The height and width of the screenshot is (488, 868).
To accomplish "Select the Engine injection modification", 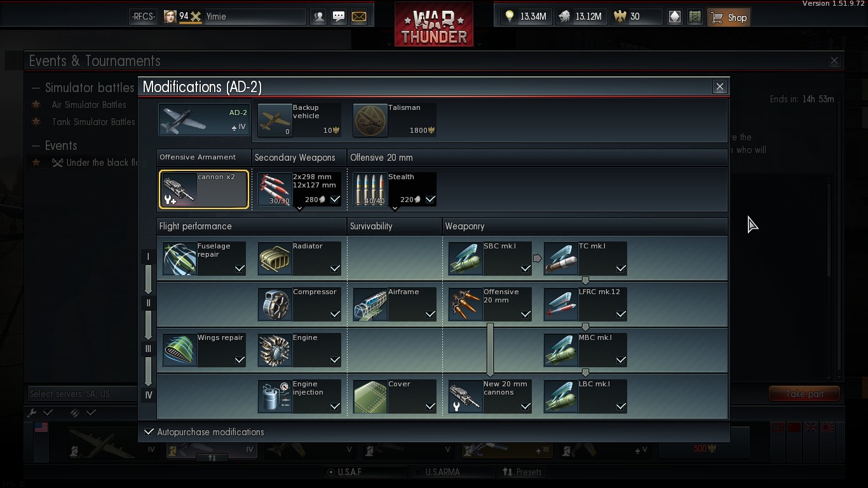I will click(x=299, y=396).
